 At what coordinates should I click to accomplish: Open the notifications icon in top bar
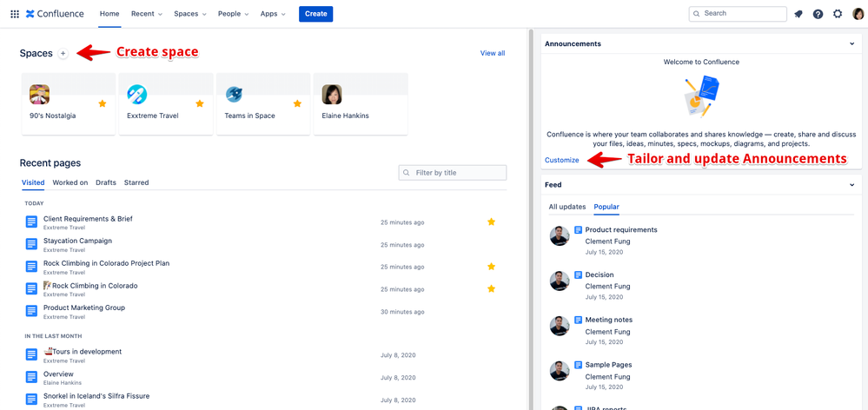(798, 15)
